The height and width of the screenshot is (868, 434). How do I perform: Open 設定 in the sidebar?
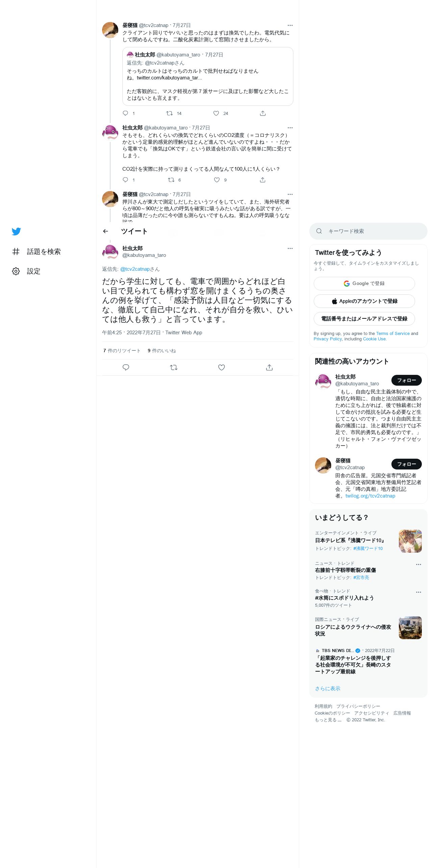[x=26, y=271]
